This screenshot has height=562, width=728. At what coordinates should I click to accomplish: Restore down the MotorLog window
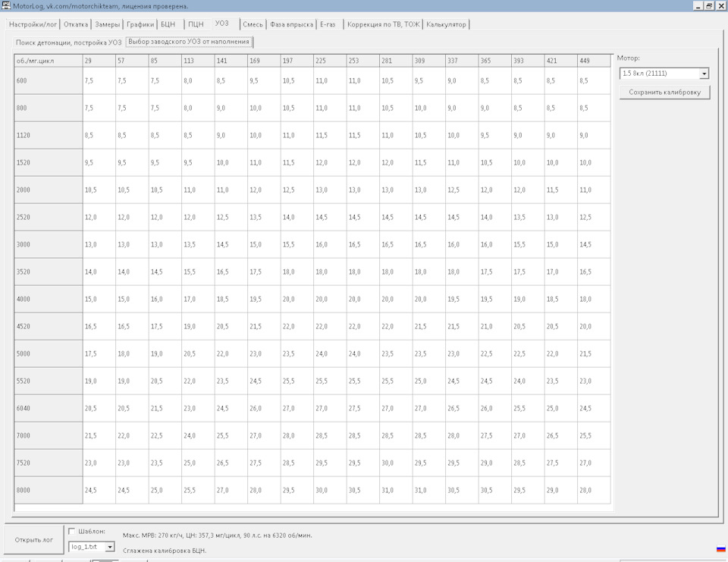[x=709, y=5]
